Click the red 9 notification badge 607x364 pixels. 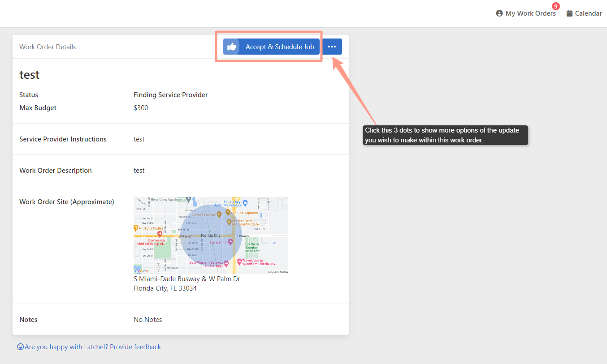click(x=556, y=6)
